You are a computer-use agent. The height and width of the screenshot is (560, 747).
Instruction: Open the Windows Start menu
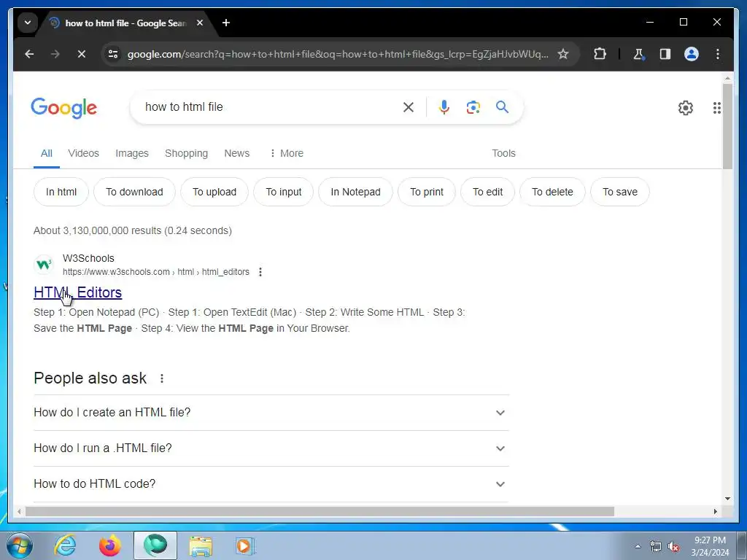coord(20,545)
